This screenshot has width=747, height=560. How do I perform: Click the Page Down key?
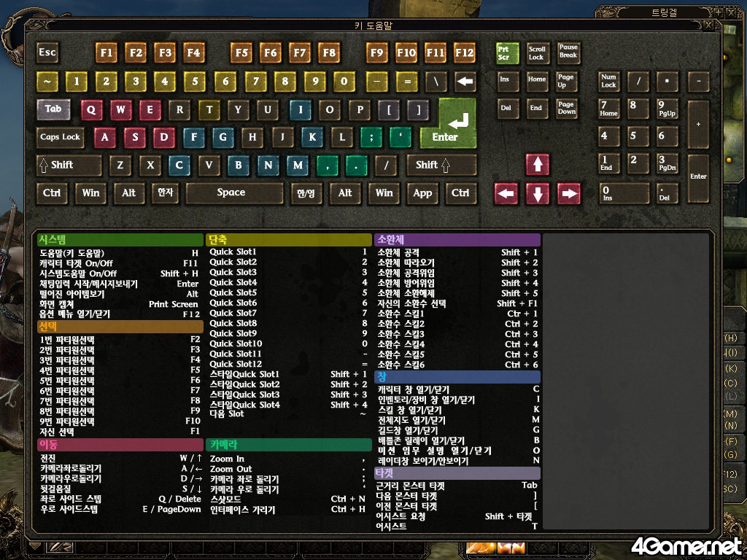pyautogui.click(x=566, y=109)
